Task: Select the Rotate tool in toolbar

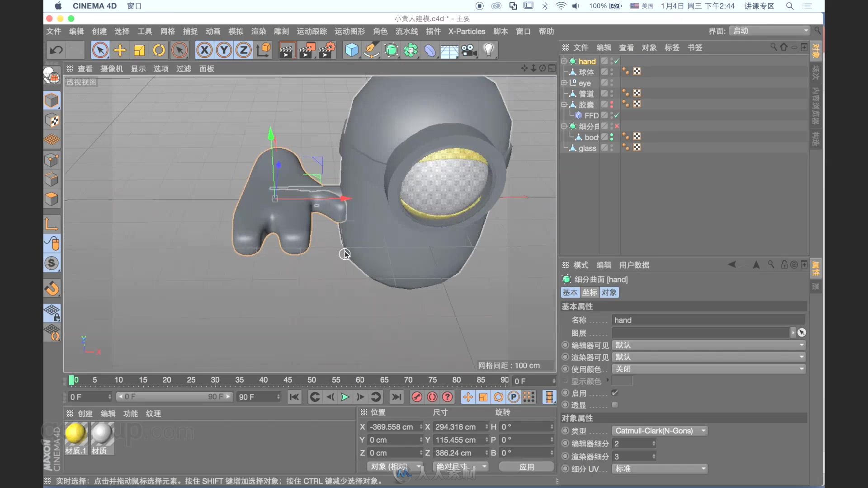Action: (159, 49)
